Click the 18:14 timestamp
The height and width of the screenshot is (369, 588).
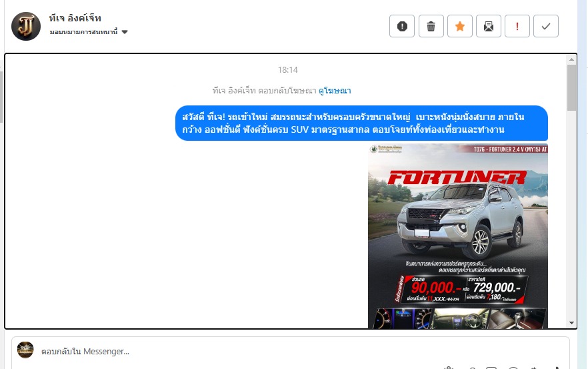(287, 70)
